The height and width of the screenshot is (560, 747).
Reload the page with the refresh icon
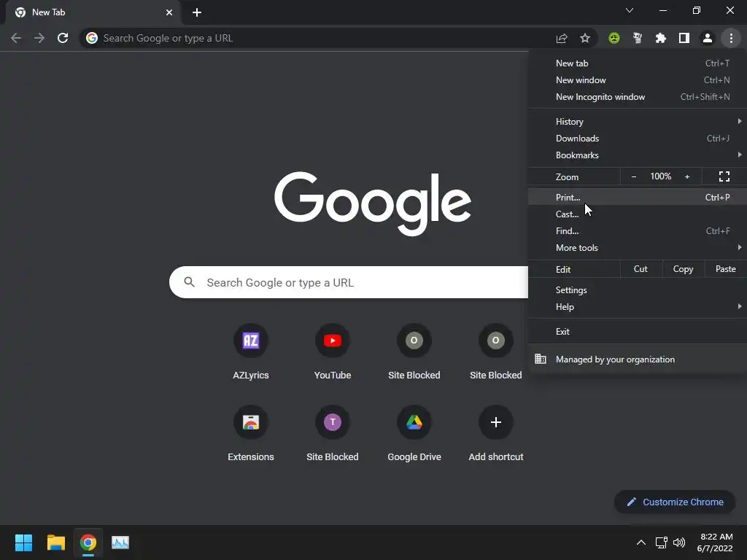click(x=63, y=38)
